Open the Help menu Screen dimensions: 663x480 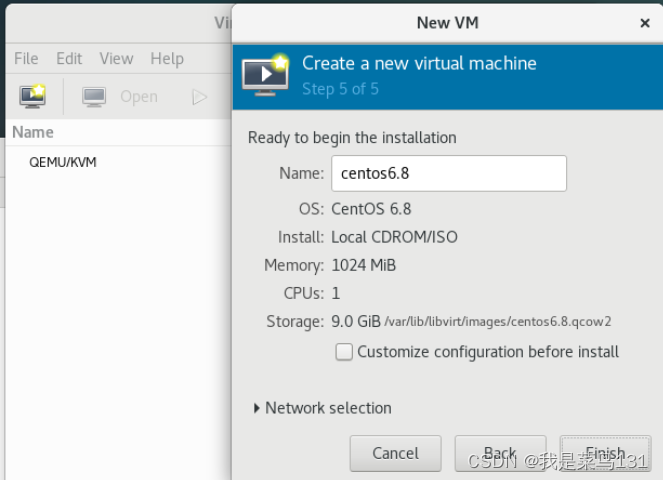coord(167,58)
